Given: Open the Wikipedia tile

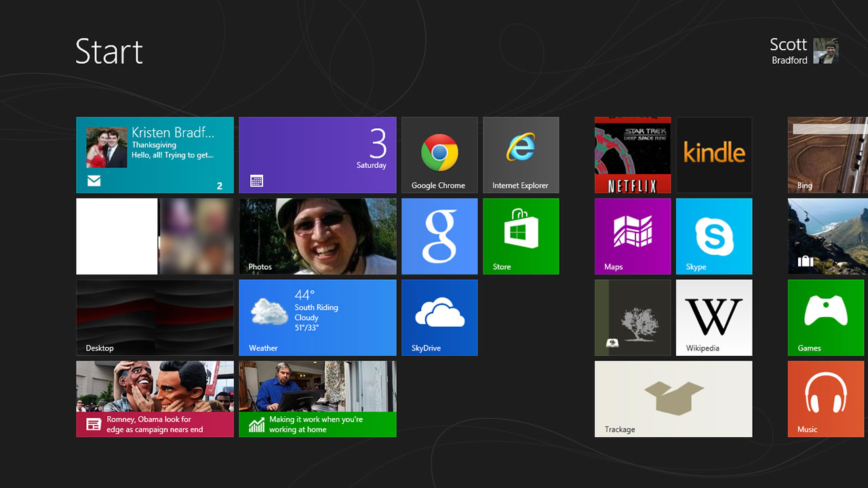Looking at the screenshot, I should (x=714, y=317).
